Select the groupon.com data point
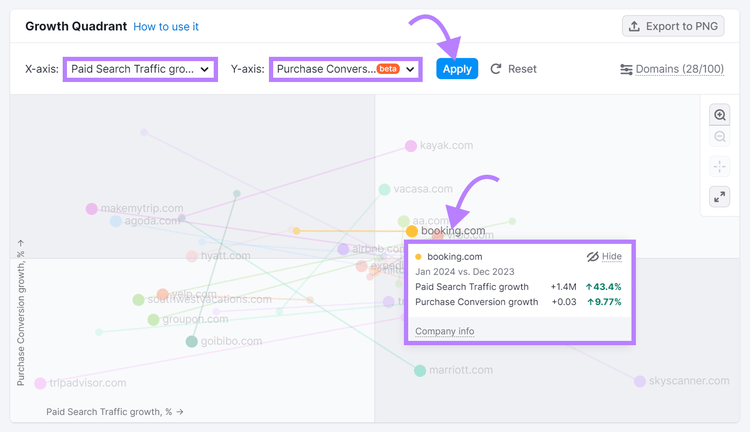Screen dimensions: 750x432 point(153,320)
